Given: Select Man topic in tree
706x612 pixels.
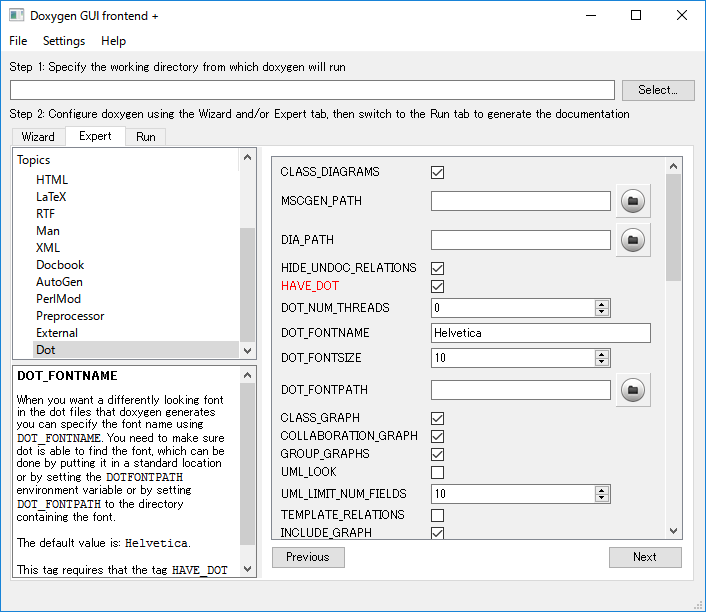Looking at the screenshot, I should click(48, 231).
